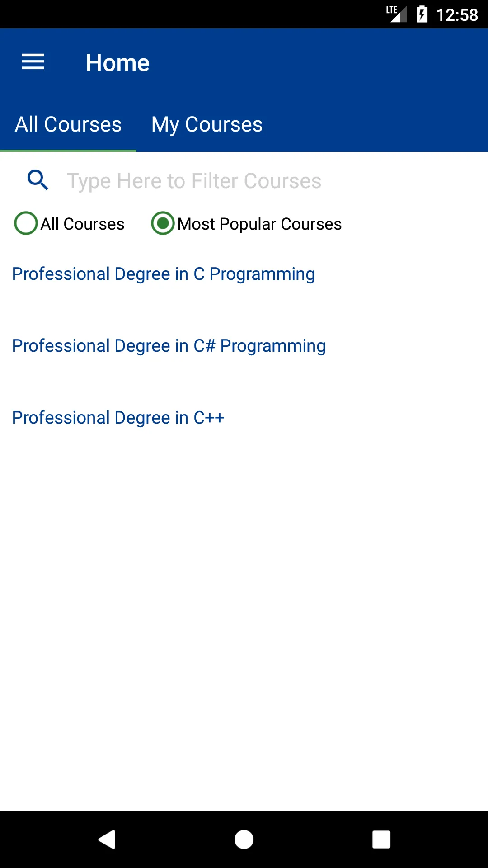Open the recent apps square button
Screen dimensions: 488x868
click(381, 840)
